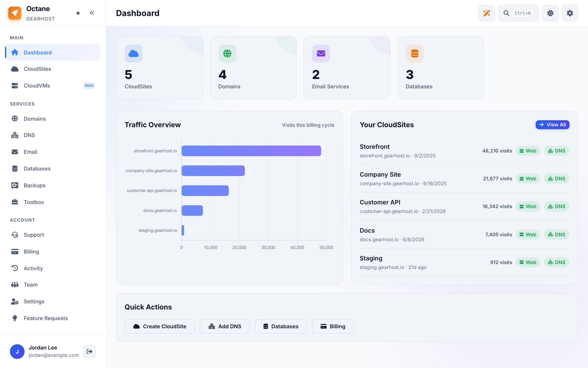Click the Octane rocket logo
Screen dimensions: 588x368
15,13
